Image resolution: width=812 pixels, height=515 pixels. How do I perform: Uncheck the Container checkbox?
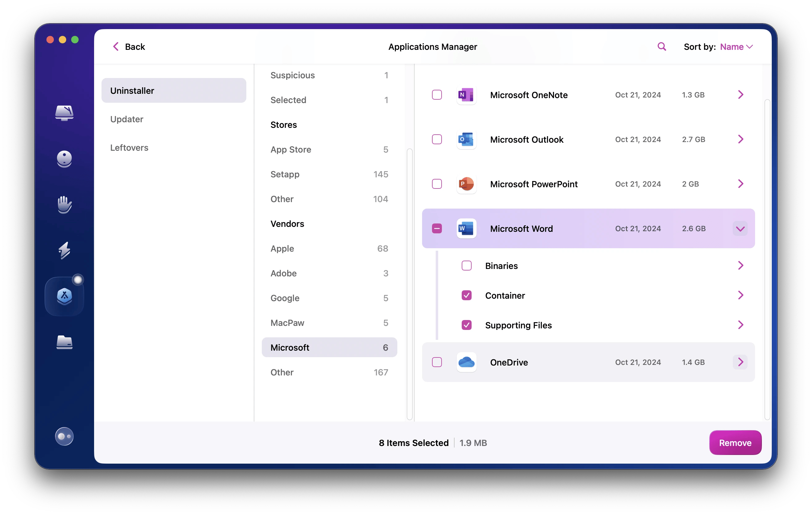(466, 296)
